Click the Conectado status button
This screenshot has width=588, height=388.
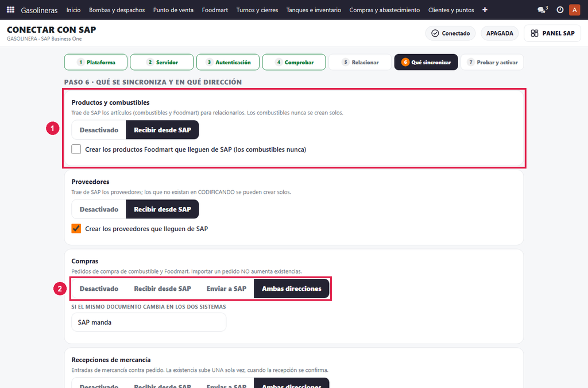tap(450, 33)
